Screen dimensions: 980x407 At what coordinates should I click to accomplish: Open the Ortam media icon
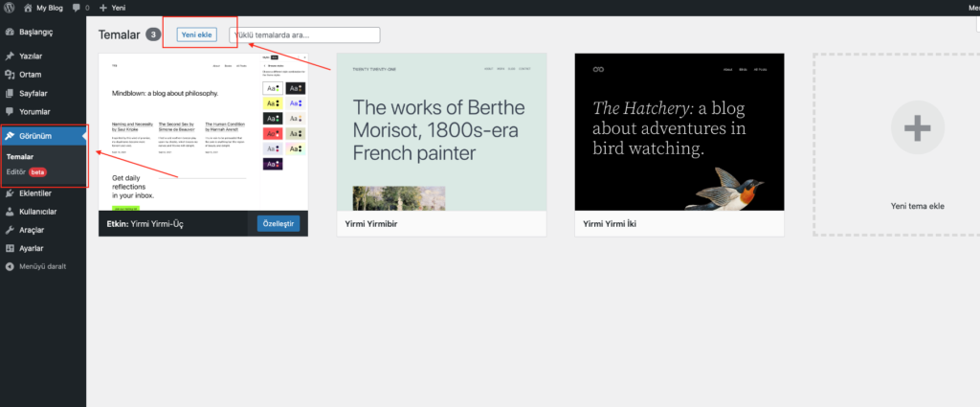click(x=10, y=75)
